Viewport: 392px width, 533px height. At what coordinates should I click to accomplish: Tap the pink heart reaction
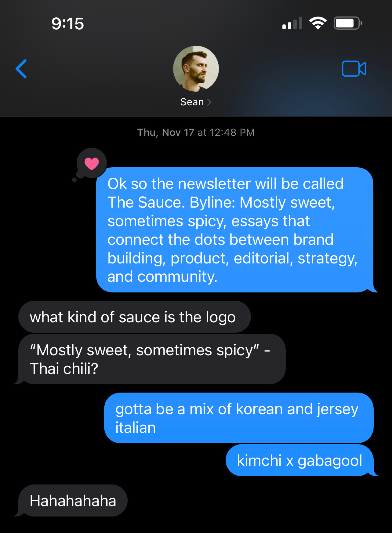tap(92, 163)
